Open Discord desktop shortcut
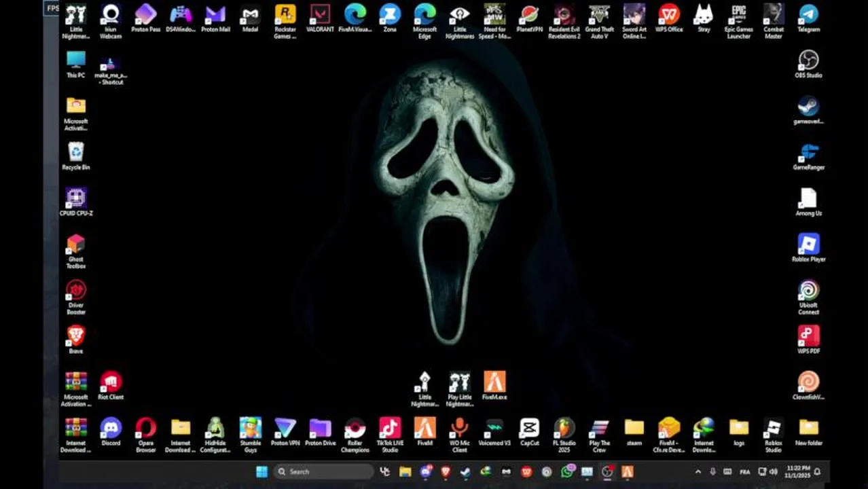Screen dimensions: 868x489 tap(111, 432)
